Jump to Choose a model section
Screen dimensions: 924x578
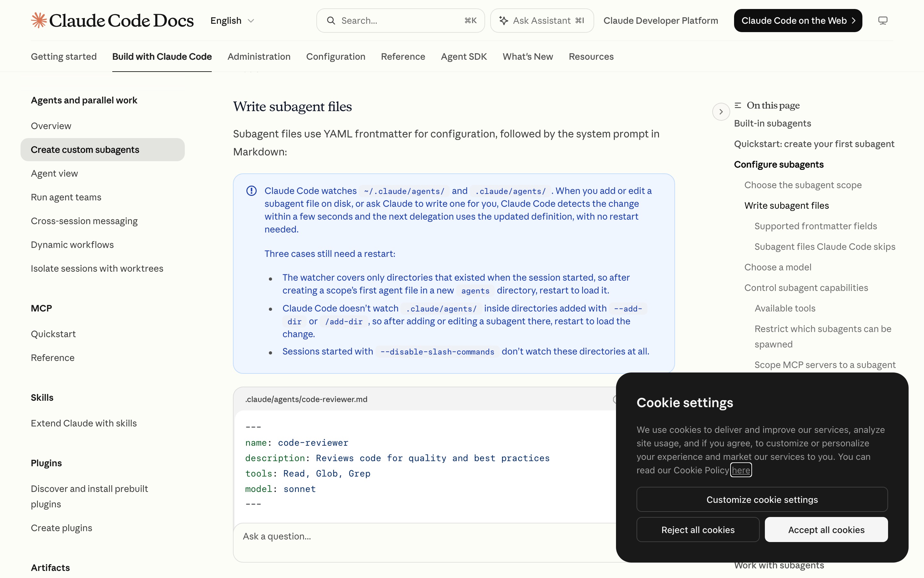(778, 267)
